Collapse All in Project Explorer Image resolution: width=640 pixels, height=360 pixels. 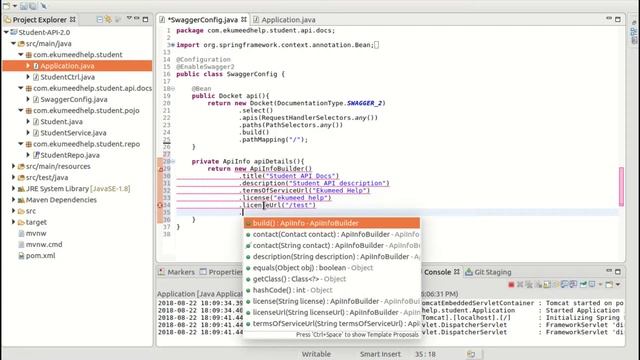tap(100, 19)
